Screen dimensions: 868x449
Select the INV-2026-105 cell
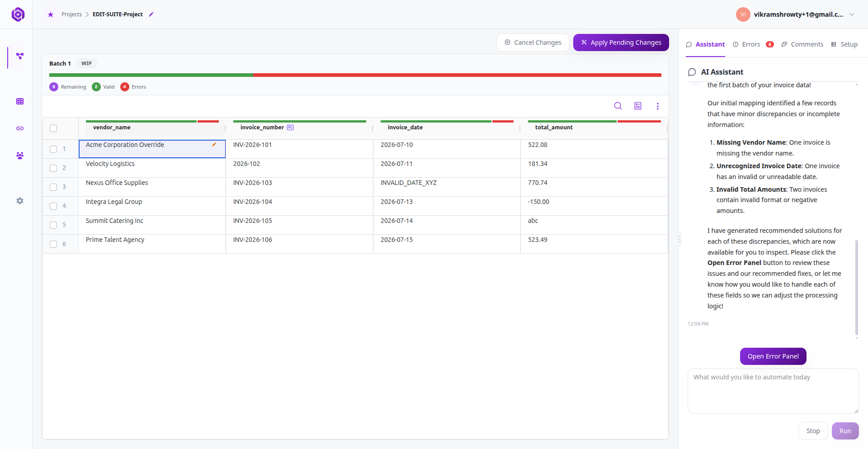299,225
